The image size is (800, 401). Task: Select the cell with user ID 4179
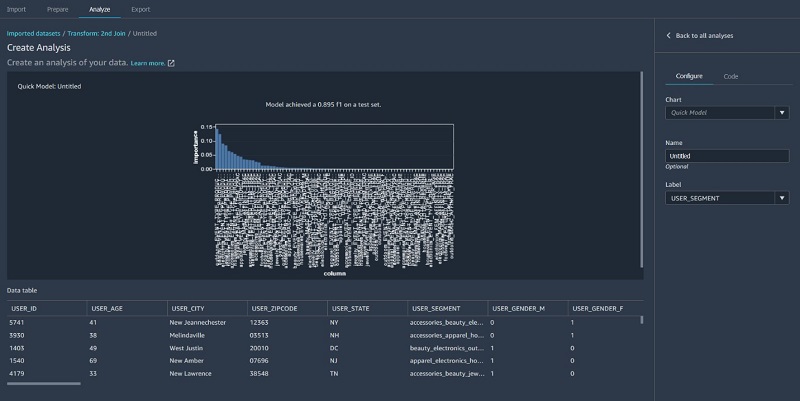click(x=17, y=373)
